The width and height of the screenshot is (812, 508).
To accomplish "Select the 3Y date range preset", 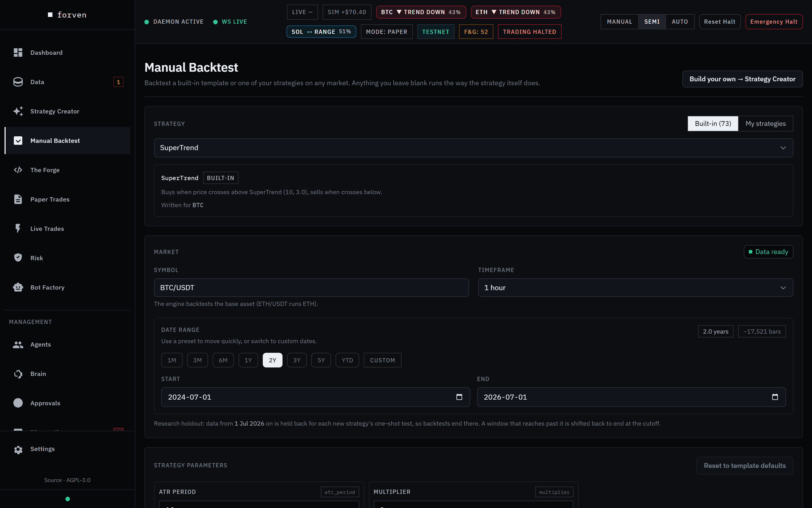I will pyautogui.click(x=297, y=360).
